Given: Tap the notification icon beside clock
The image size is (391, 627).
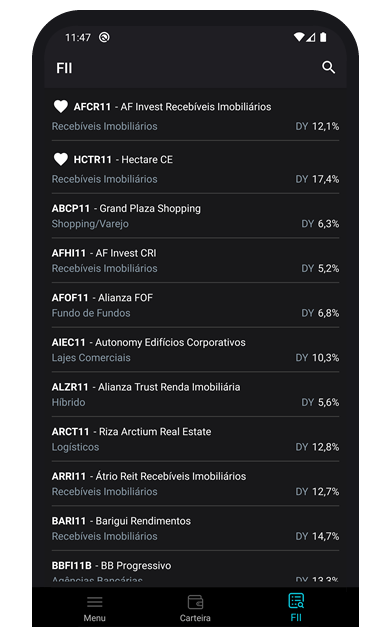Looking at the screenshot, I should click(x=104, y=37).
